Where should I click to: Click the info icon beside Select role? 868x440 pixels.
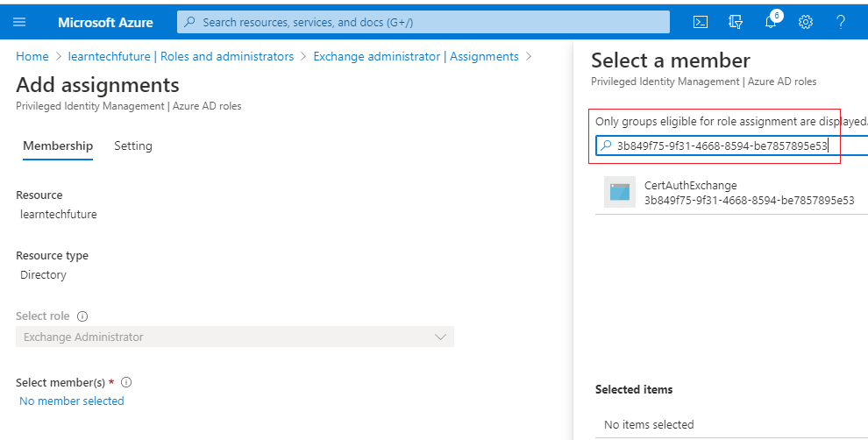click(82, 316)
